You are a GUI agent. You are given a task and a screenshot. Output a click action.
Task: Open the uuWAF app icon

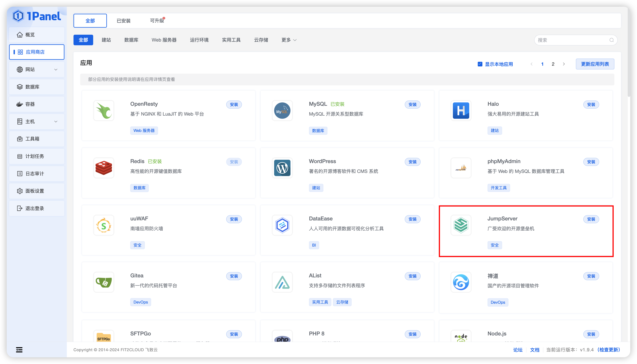coord(104,225)
